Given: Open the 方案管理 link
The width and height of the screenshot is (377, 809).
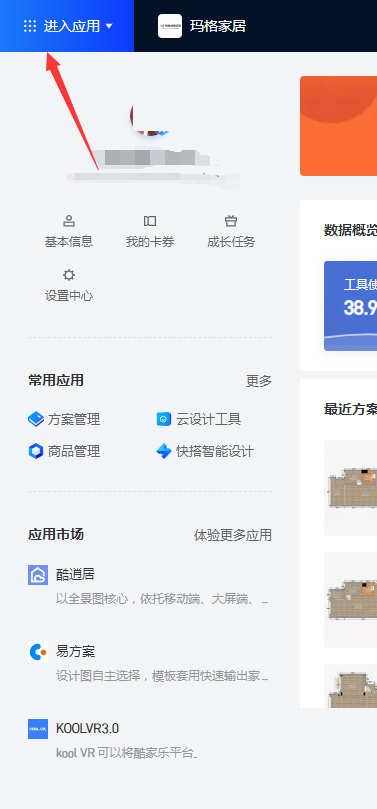Looking at the screenshot, I should pyautogui.click(x=74, y=419).
